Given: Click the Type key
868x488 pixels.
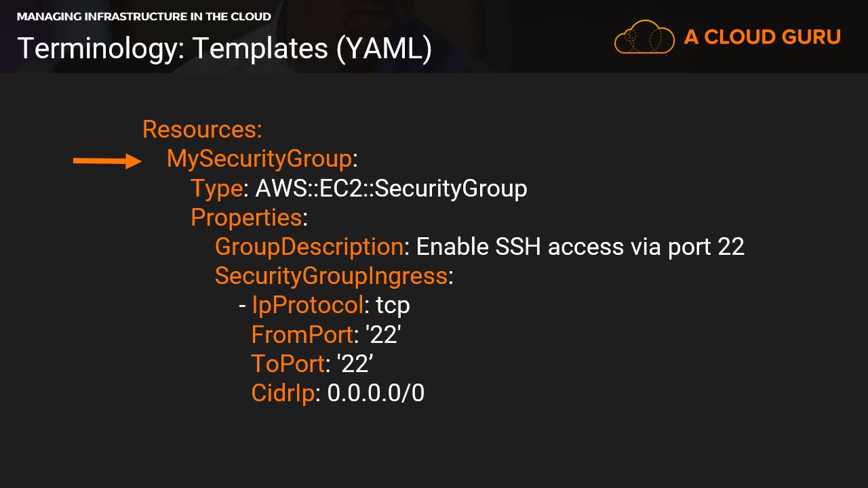Looking at the screenshot, I should (216, 188).
